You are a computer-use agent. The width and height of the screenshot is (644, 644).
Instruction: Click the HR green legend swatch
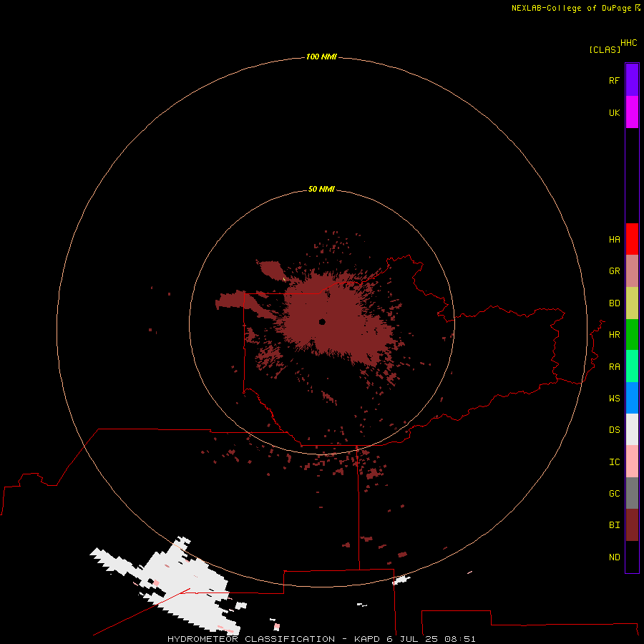632,335
